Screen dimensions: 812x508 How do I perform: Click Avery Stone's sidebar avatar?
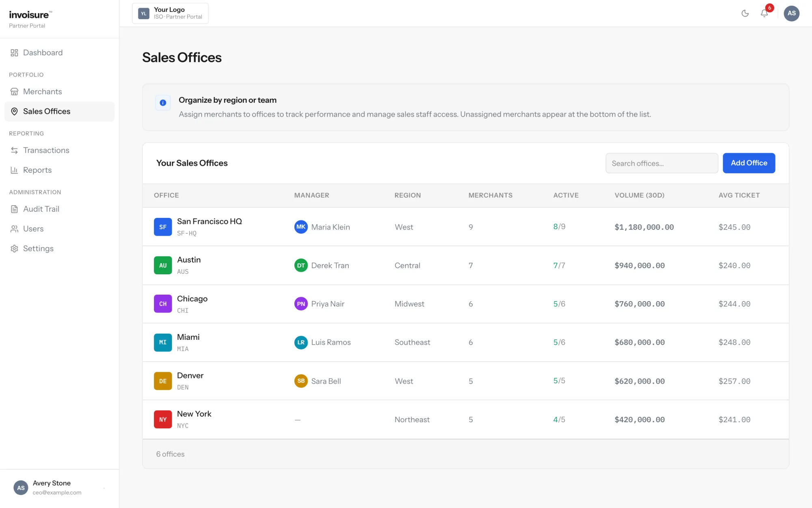(21, 488)
